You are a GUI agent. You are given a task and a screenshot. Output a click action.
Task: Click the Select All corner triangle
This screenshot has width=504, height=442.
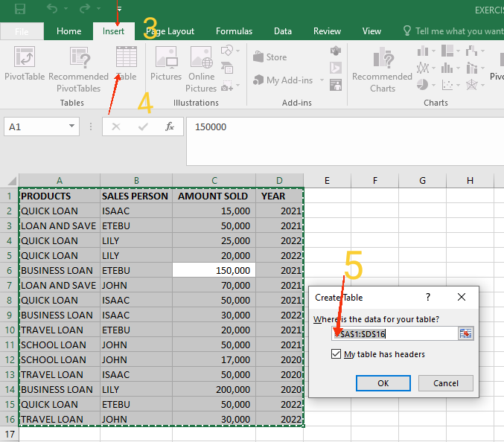pyautogui.click(x=12, y=181)
